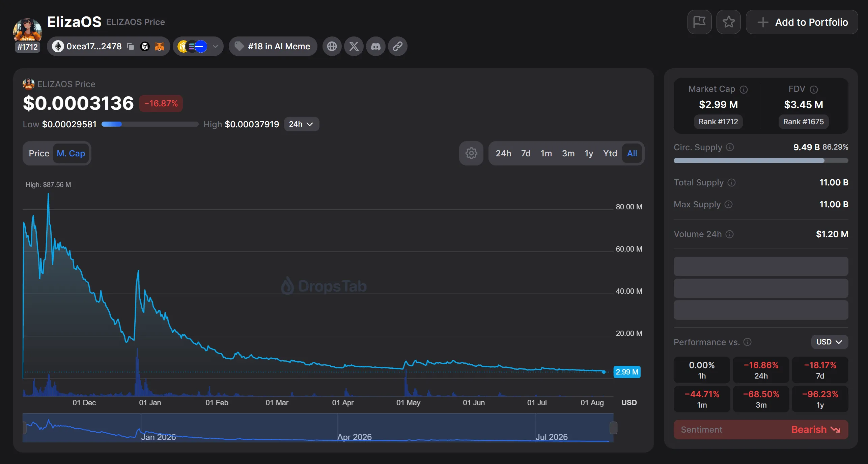The height and width of the screenshot is (464, 868).
Task: Click the tag icon in the AI Meme badge
Action: [239, 46]
